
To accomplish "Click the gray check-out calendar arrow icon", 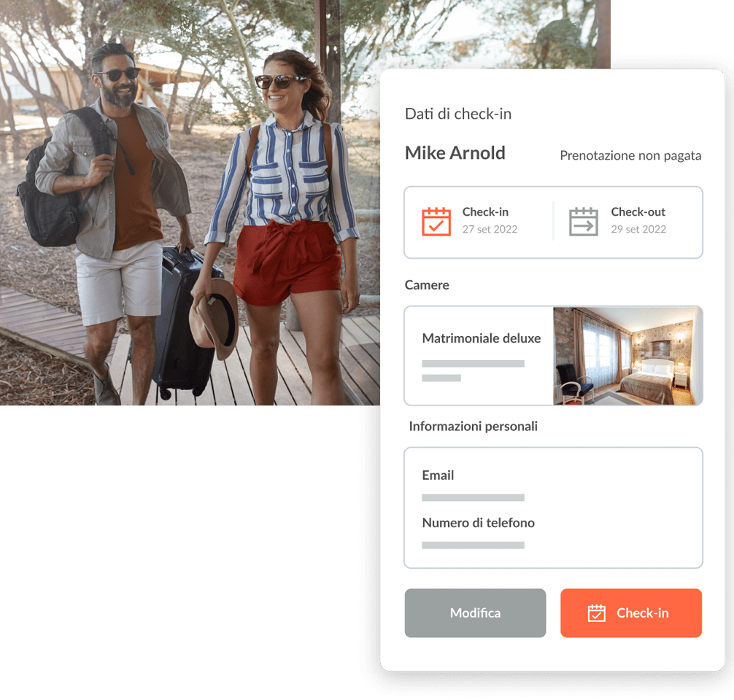I will click(x=583, y=222).
